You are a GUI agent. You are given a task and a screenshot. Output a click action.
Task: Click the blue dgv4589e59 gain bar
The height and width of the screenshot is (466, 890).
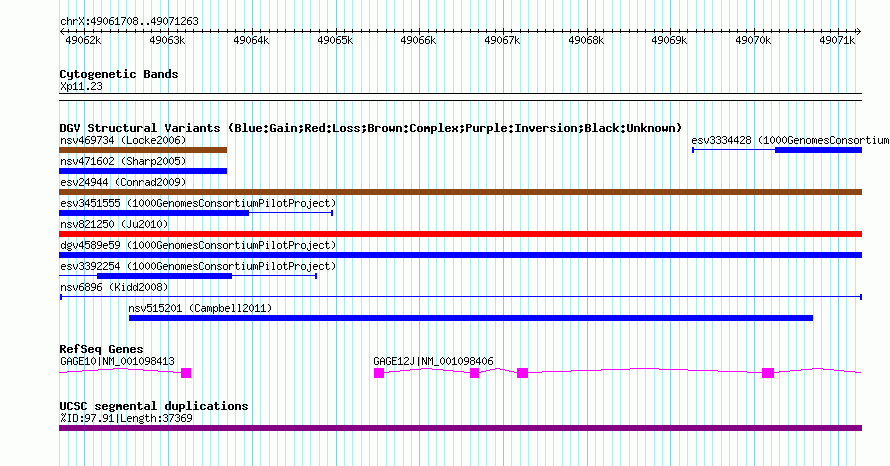(460, 255)
